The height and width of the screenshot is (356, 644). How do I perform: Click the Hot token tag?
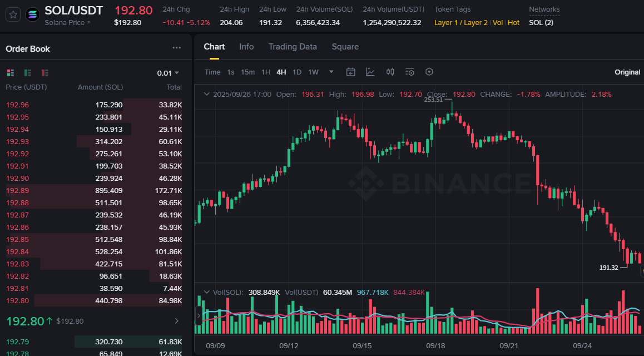513,23
